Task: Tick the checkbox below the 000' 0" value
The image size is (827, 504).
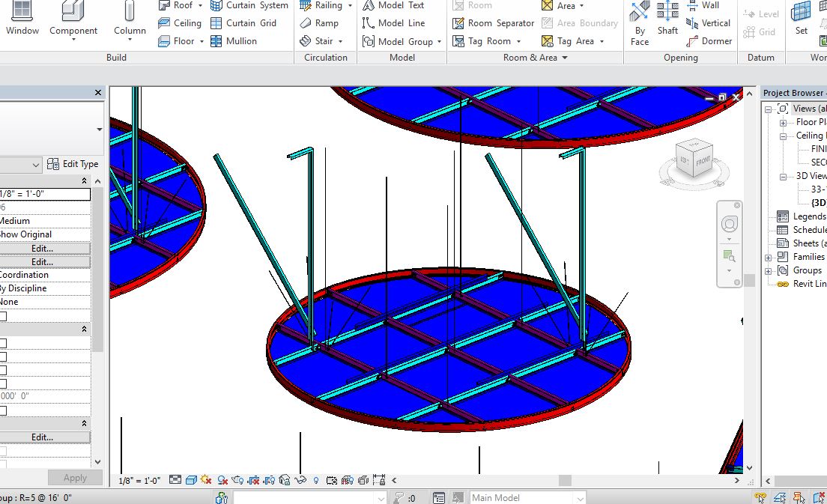Action: coord(3,410)
